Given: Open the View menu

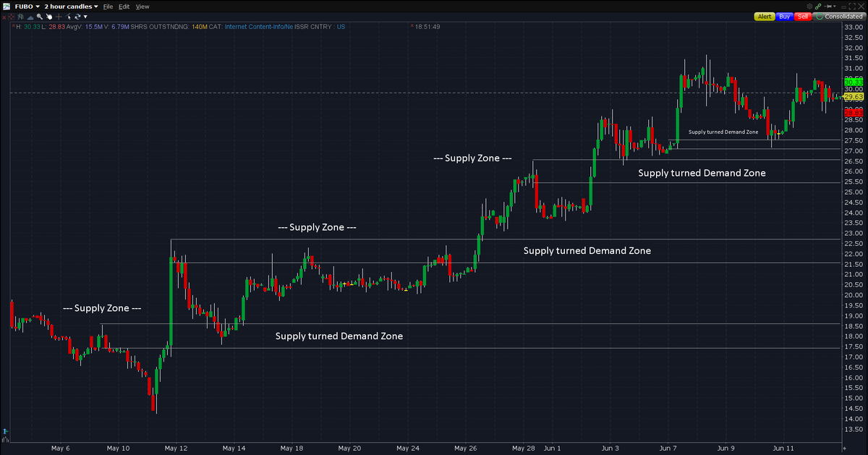Looking at the screenshot, I should (142, 7).
